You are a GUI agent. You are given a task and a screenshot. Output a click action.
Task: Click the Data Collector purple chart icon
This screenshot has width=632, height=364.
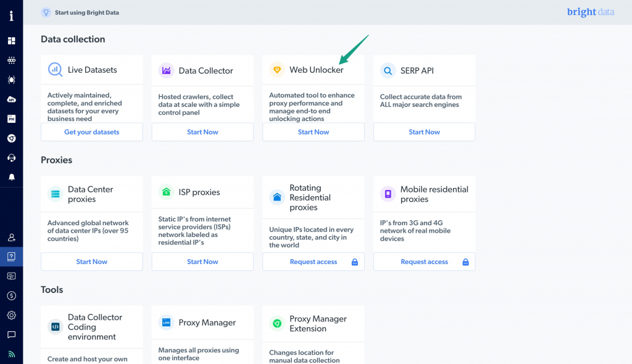coord(166,70)
